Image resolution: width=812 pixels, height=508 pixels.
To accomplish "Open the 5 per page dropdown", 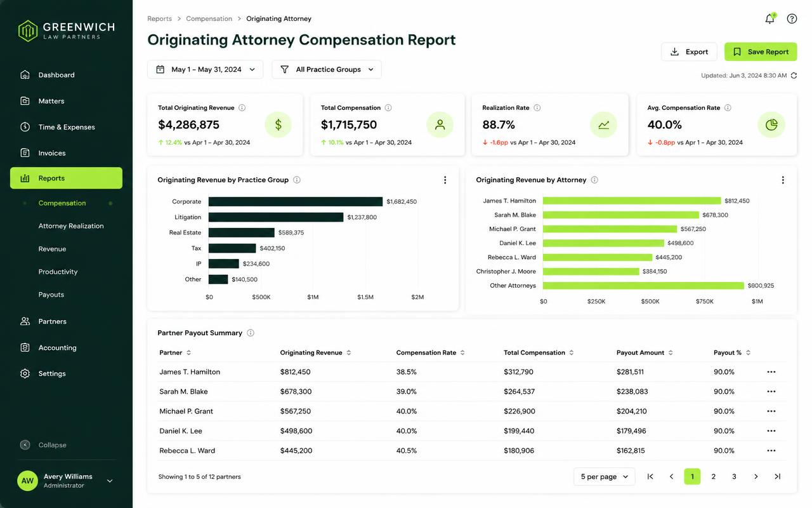I will click(604, 476).
